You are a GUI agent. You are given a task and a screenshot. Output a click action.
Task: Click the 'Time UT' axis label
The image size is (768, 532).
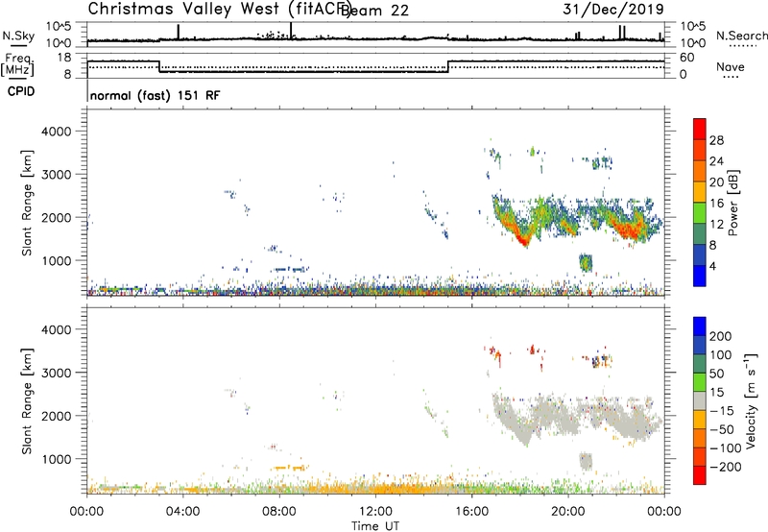375,526
